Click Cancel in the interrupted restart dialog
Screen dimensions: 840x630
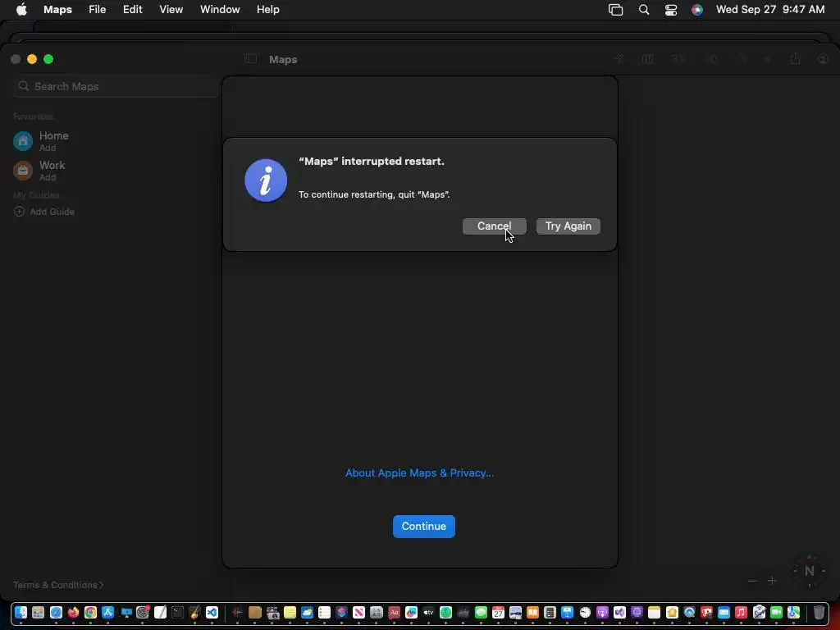[x=494, y=226]
